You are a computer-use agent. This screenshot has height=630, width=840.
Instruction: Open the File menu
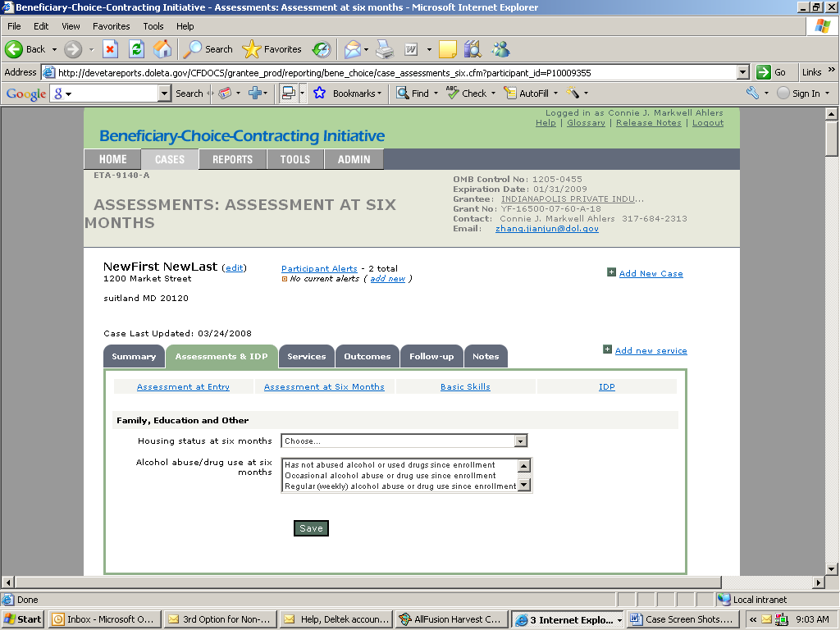[x=14, y=26]
